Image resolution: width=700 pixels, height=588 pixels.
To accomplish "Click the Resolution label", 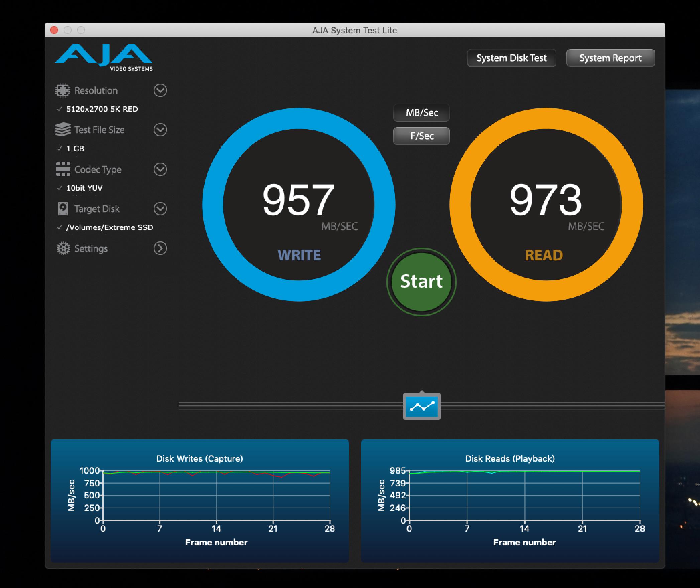I will click(96, 90).
